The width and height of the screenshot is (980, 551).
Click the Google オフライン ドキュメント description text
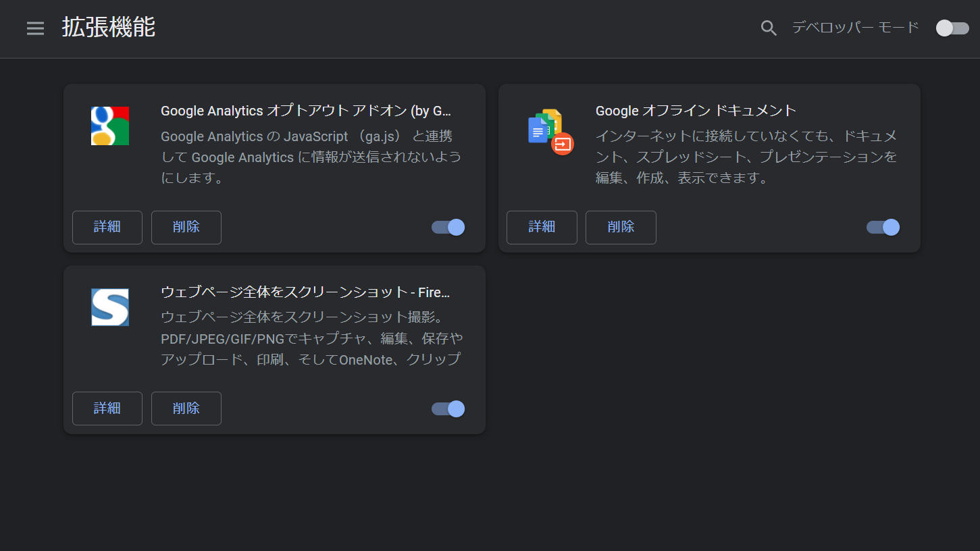tap(746, 157)
